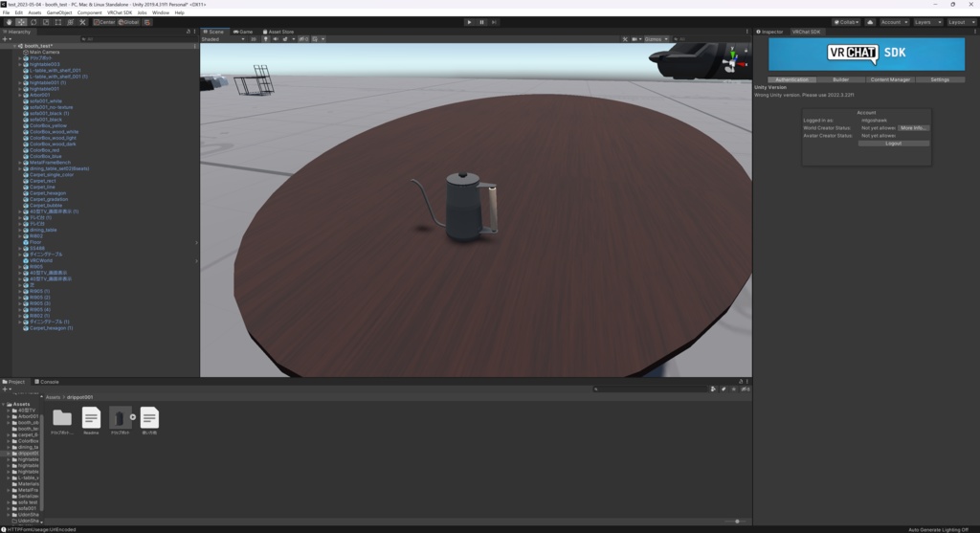The image size is (980, 533).
Task: Open the SDK Authentication tab
Action: (791, 80)
